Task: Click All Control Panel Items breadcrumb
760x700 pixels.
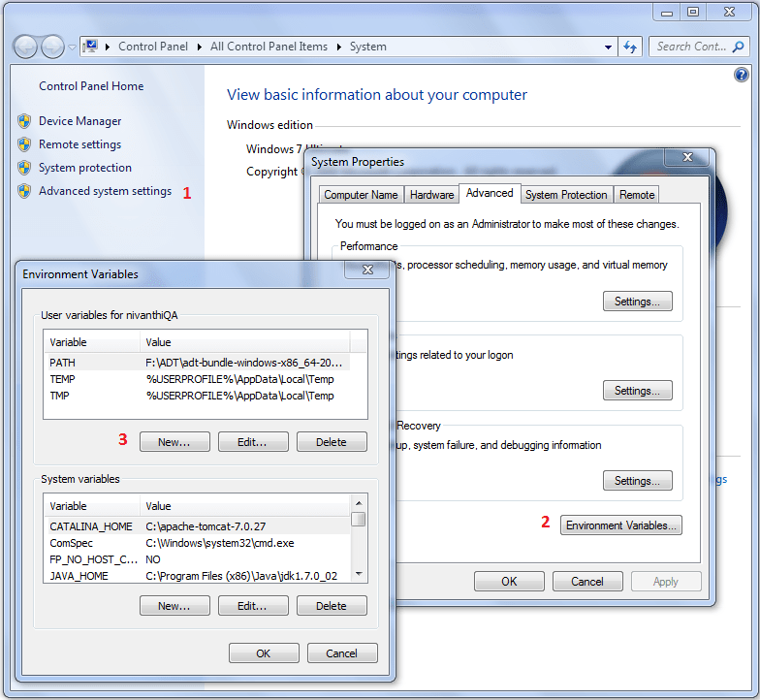Action: coord(269,47)
